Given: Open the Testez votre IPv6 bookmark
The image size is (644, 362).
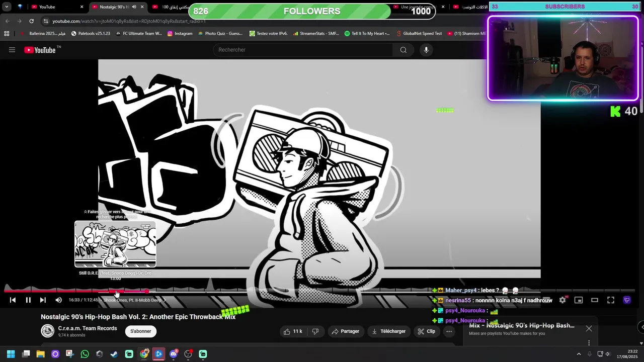Looking at the screenshot, I should pos(268,34).
